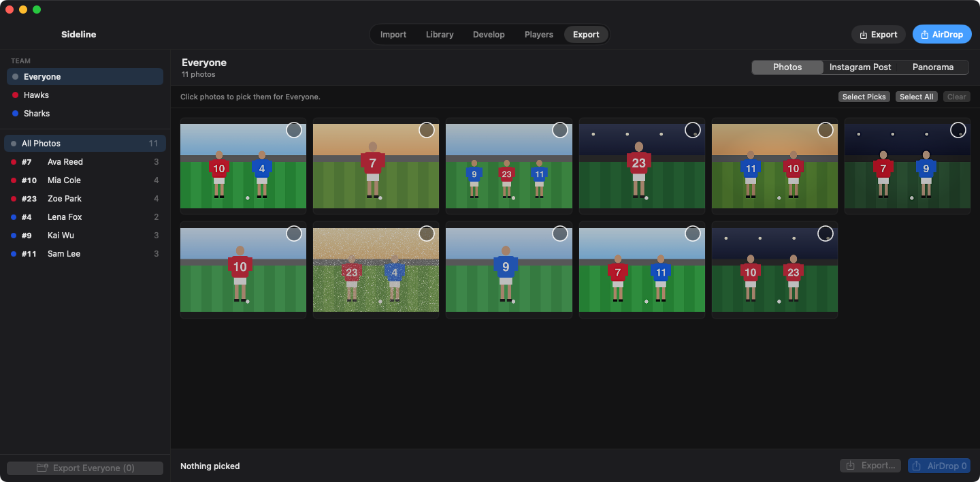
Task: Select the Everyone team in sidebar
Action: click(x=85, y=77)
